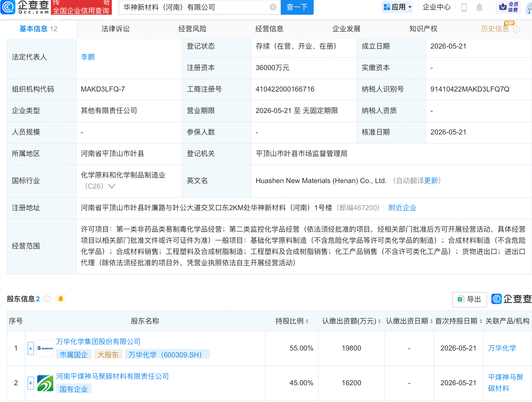Go to the 经营信息 tab
Screen dimensions: 532x402
pos(269,29)
